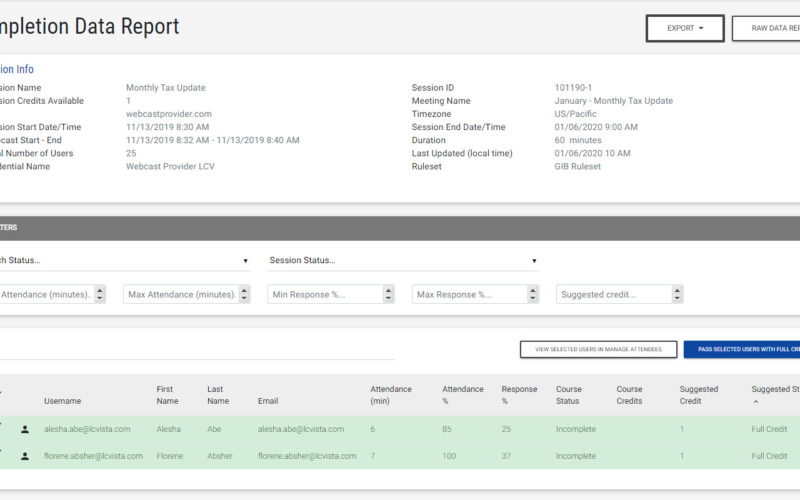Click the Raw Data Report button
800x500 pixels.
[766, 28]
